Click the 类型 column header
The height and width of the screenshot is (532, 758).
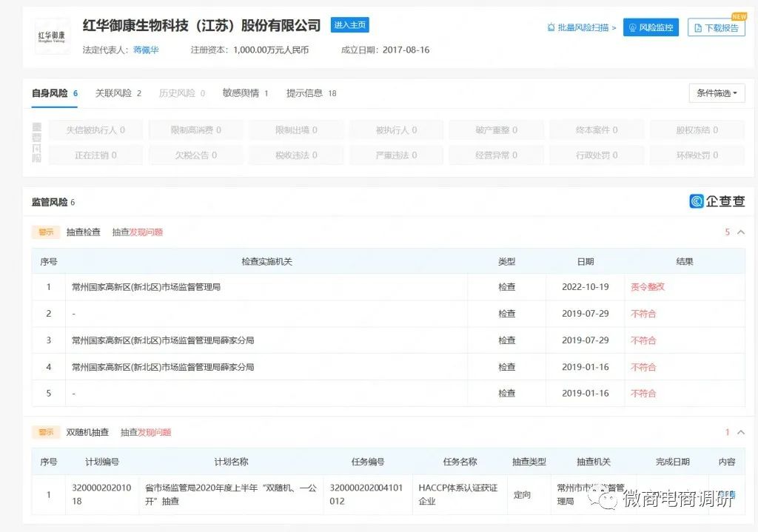[x=506, y=261]
